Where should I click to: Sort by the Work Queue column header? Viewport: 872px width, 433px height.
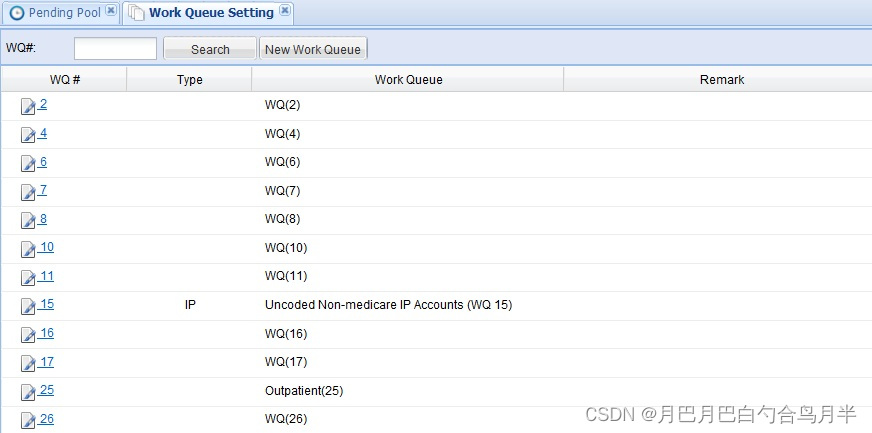tap(408, 79)
